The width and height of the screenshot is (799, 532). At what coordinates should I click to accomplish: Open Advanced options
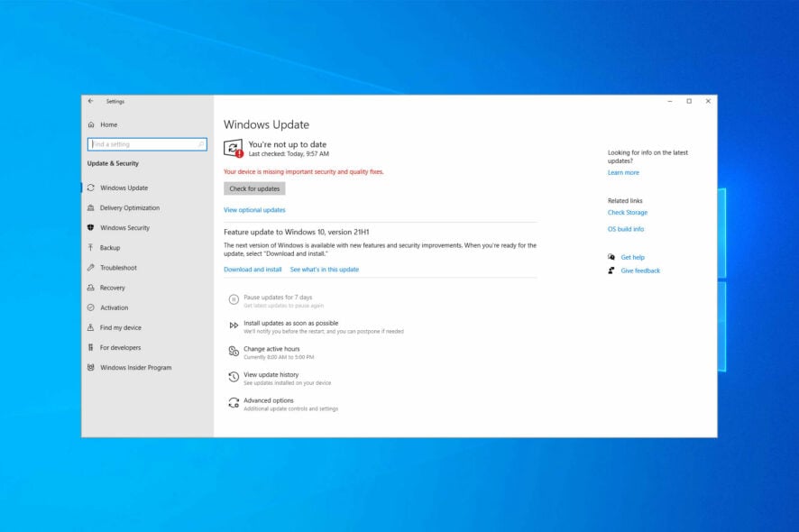(283, 404)
